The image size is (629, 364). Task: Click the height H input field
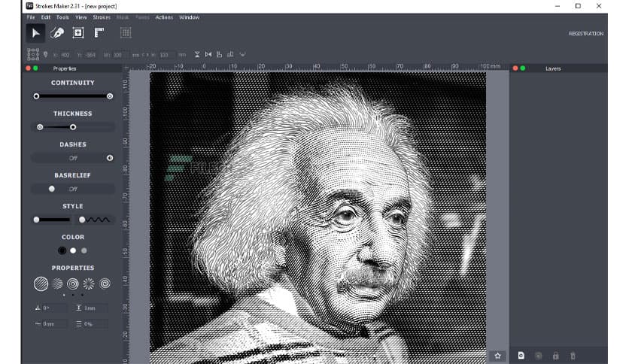tap(167, 54)
